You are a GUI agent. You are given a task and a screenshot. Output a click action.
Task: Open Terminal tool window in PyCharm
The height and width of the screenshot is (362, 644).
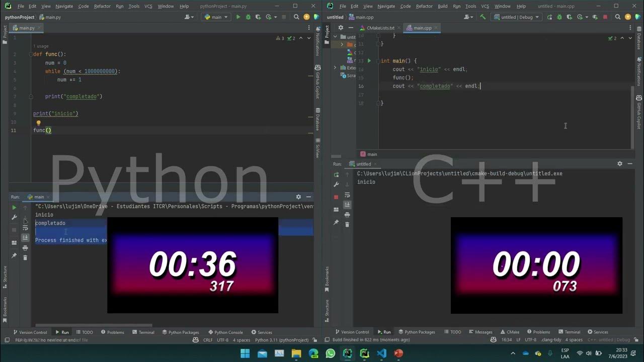(143, 332)
